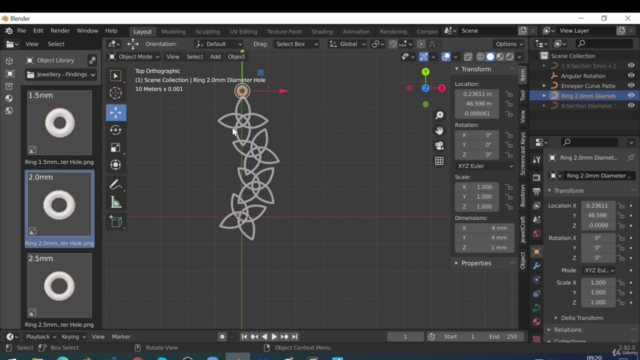Screen dimensions: 640x360
Task: Activate the Move tool
Action: click(116, 113)
